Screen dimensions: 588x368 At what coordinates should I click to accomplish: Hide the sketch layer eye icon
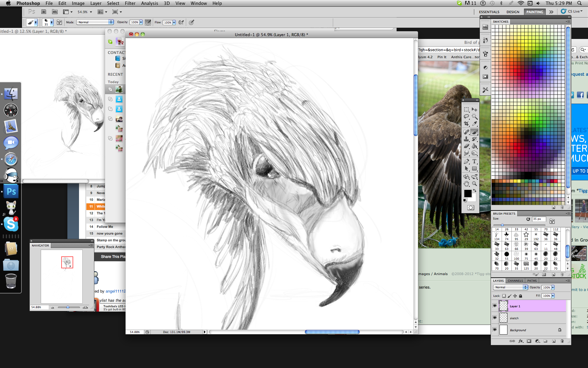(x=495, y=318)
